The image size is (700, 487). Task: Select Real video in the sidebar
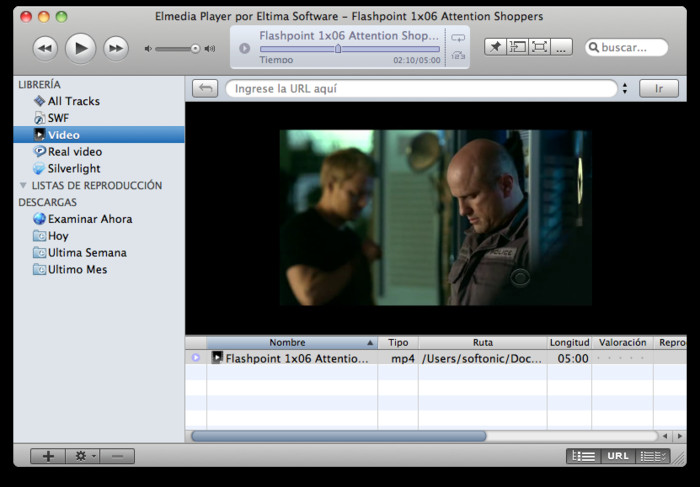click(99, 152)
